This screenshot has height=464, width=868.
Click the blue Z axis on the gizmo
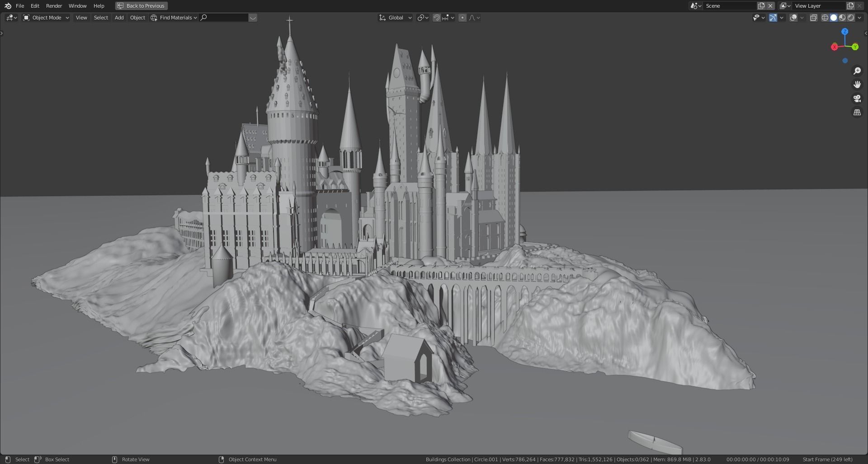[845, 32]
